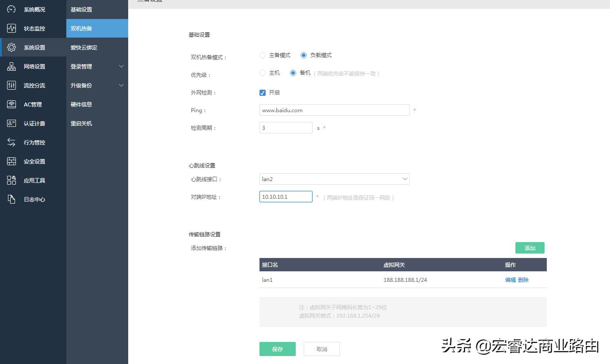The height and width of the screenshot is (364, 610).
Task: Select the 流控分流 traffic control icon
Action: [11, 85]
